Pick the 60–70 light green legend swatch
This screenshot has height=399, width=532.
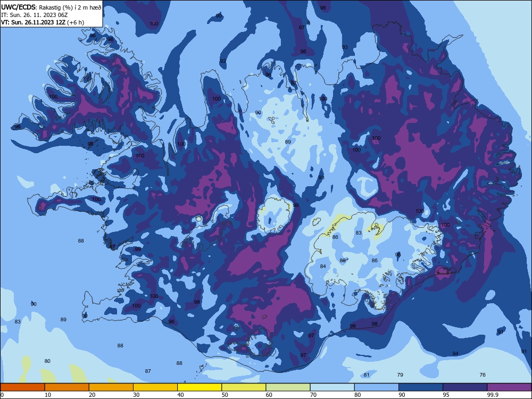tap(288, 387)
